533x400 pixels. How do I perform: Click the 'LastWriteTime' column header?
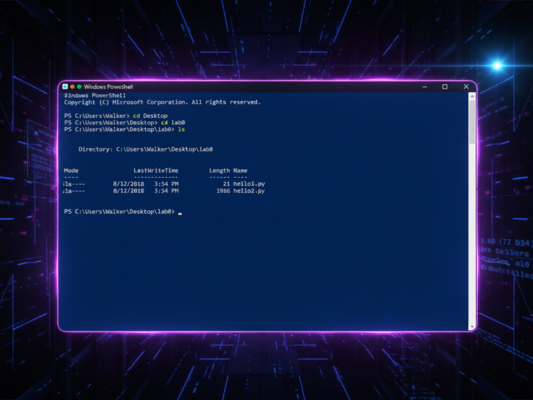(x=156, y=171)
